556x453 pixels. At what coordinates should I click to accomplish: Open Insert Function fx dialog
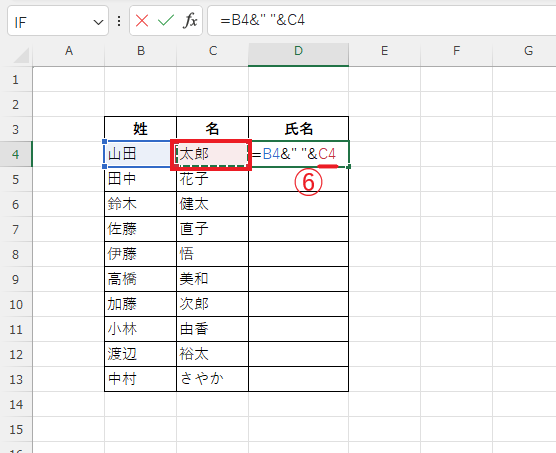click(190, 21)
